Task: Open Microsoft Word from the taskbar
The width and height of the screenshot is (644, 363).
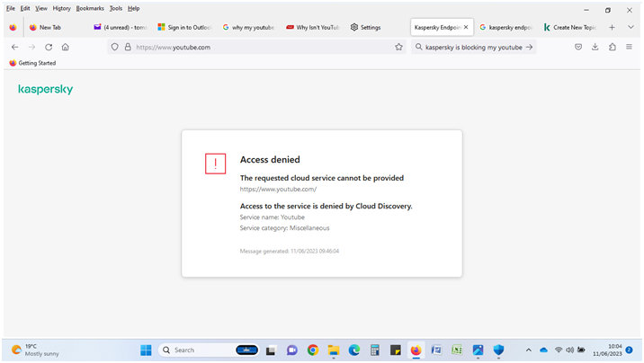Action: tap(436, 350)
